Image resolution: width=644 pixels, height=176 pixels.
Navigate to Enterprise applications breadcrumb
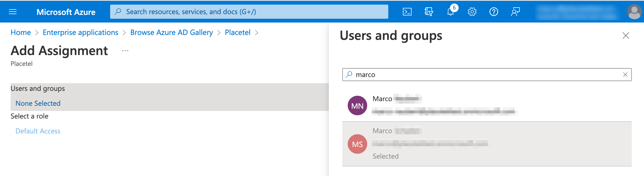80,33
